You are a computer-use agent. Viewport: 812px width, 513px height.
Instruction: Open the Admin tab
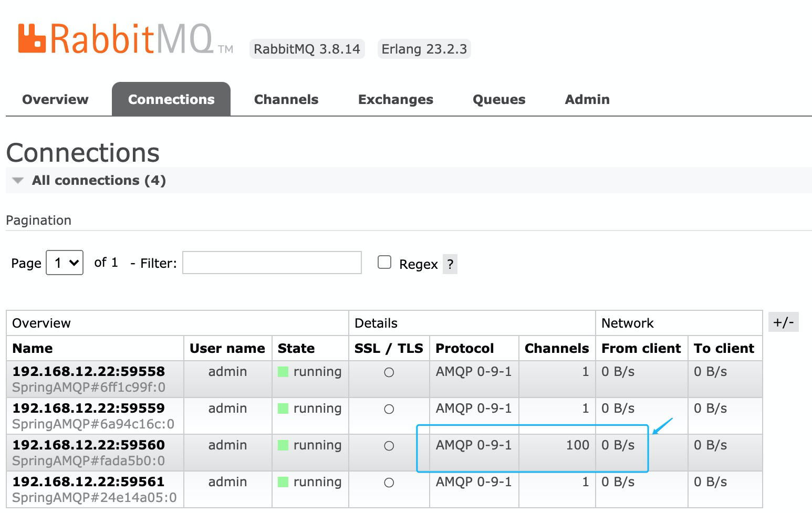click(587, 99)
